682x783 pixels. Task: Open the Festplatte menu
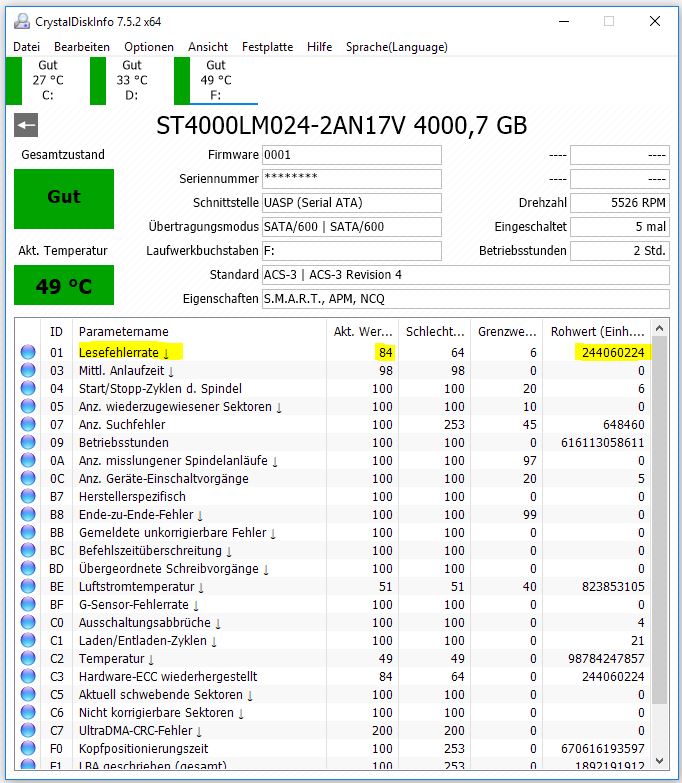coord(268,47)
